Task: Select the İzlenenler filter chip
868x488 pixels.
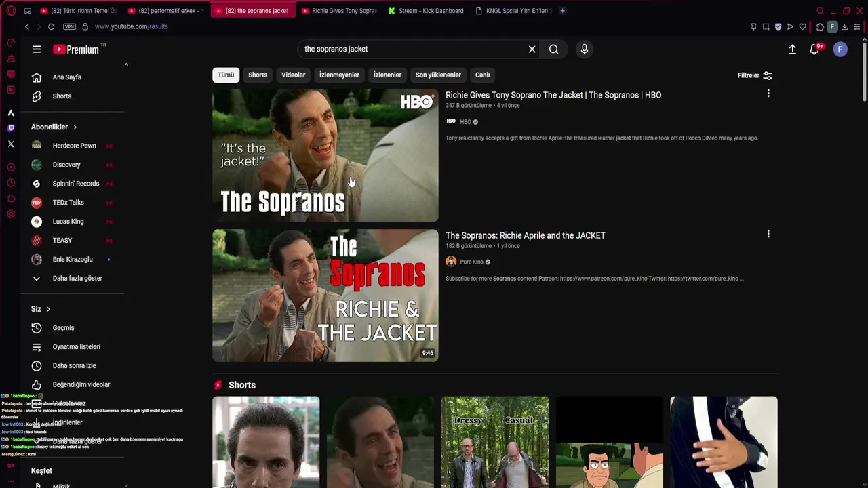Action: point(387,75)
